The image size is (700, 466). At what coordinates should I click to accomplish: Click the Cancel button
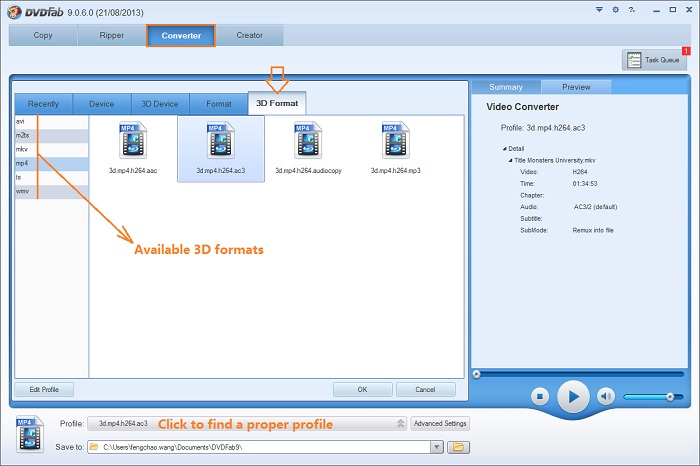425,389
